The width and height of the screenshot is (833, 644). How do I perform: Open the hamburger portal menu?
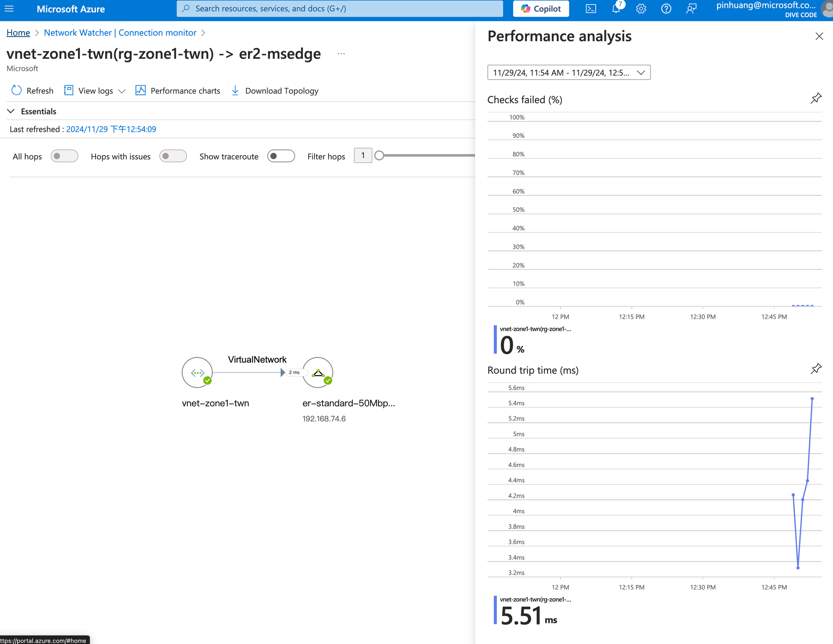[9, 9]
